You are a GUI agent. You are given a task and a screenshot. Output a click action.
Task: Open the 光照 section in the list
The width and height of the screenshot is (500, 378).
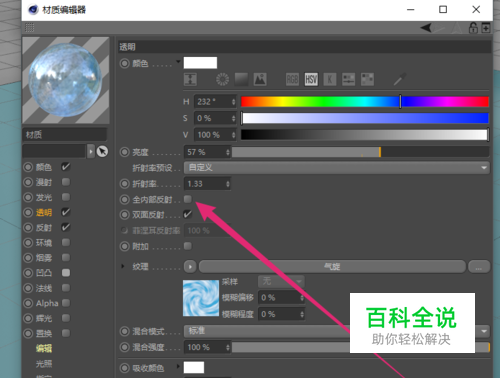click(44, 364)
